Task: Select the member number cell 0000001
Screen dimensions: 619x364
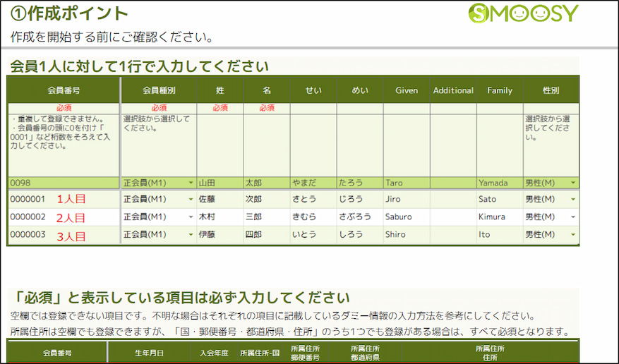Action: [x=28, y=200]
